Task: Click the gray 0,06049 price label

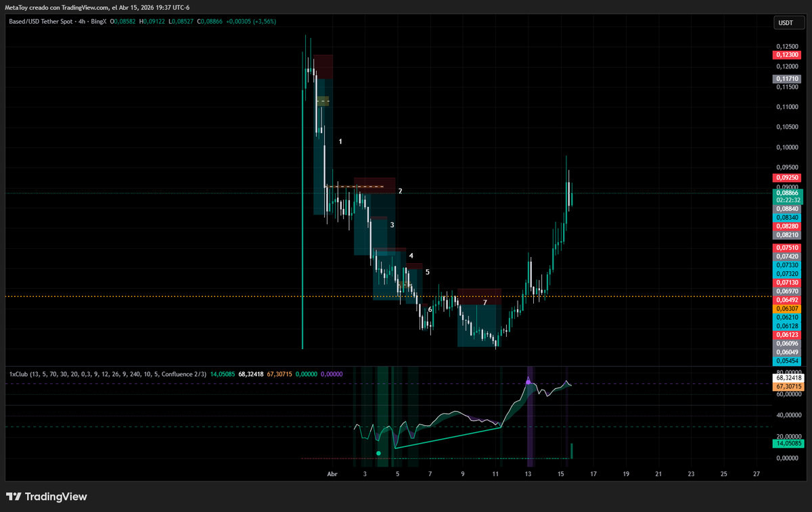Action: click(x=787, y=352)
